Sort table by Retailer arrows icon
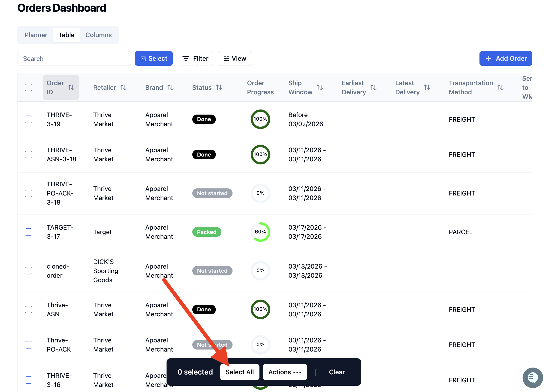 coord(123,88)
